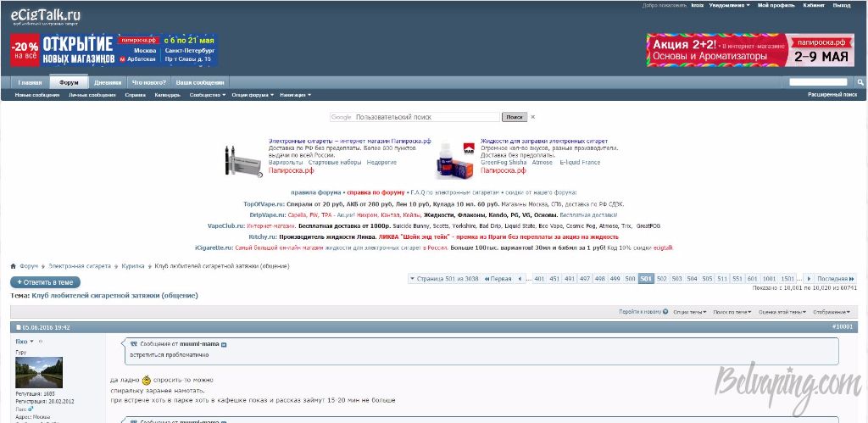This screenshot has height=423, width=868.
Task: Expand the Навигация submenu
Action: click(x=295, y=95)
